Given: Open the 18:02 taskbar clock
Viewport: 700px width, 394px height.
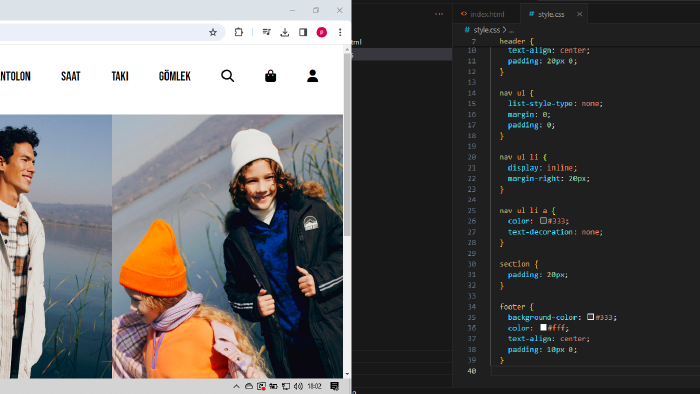Looking at the screenshot, I should pyautogui.click(x=314, y=386).
